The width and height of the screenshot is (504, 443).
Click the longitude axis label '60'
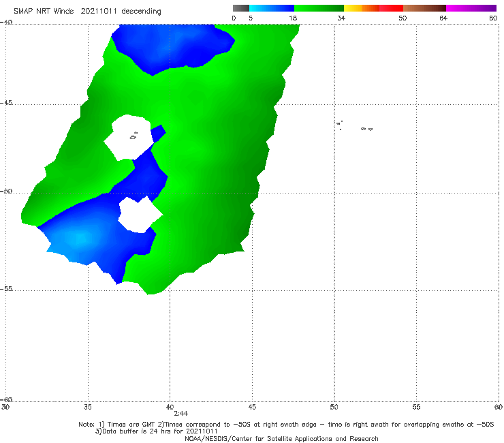499,407
